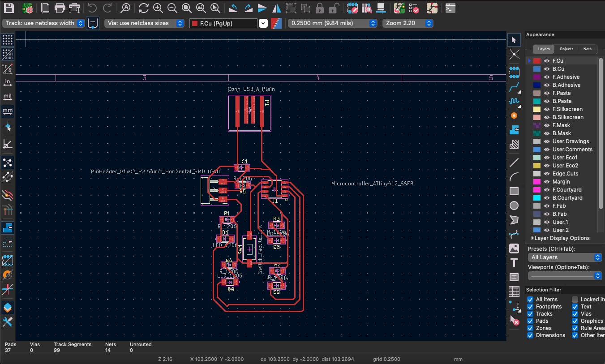Rotate selection counterclockwise icon
The image size is (605, 364).
233,8
